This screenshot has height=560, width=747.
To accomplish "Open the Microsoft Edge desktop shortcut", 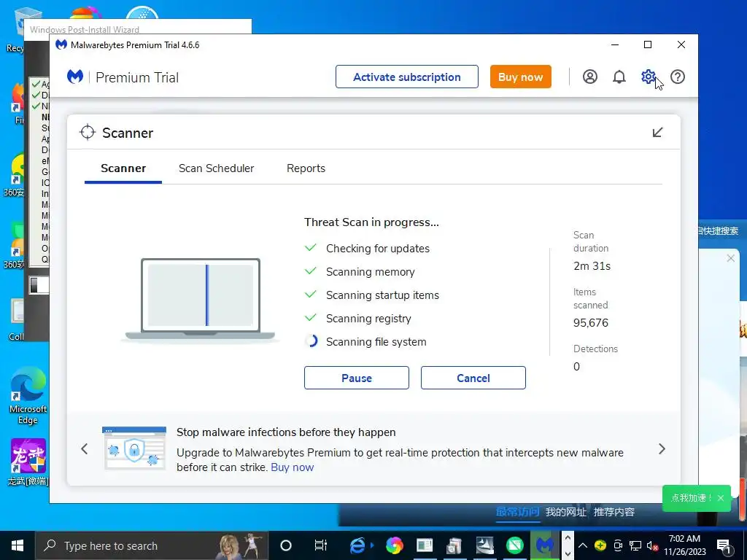I will pyautogui.click(x=28, y=395).
